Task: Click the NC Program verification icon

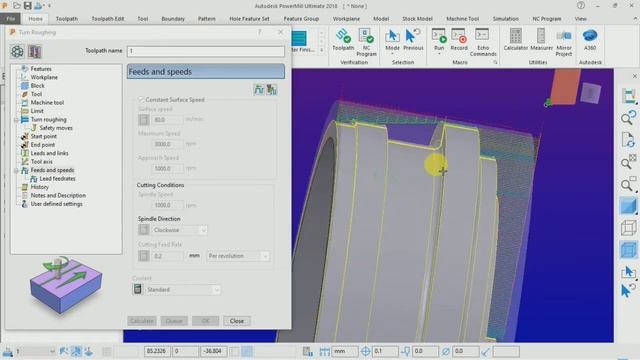Action: point(366,36)
